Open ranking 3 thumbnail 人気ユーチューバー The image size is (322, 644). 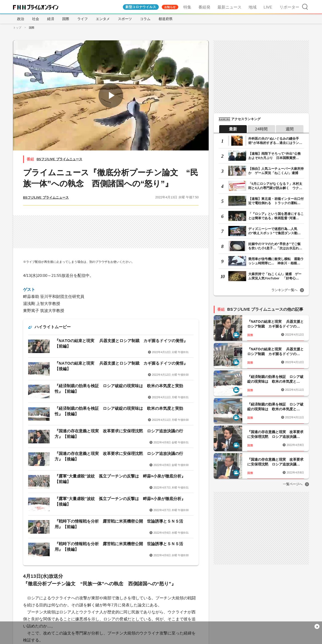coord(237,171)
